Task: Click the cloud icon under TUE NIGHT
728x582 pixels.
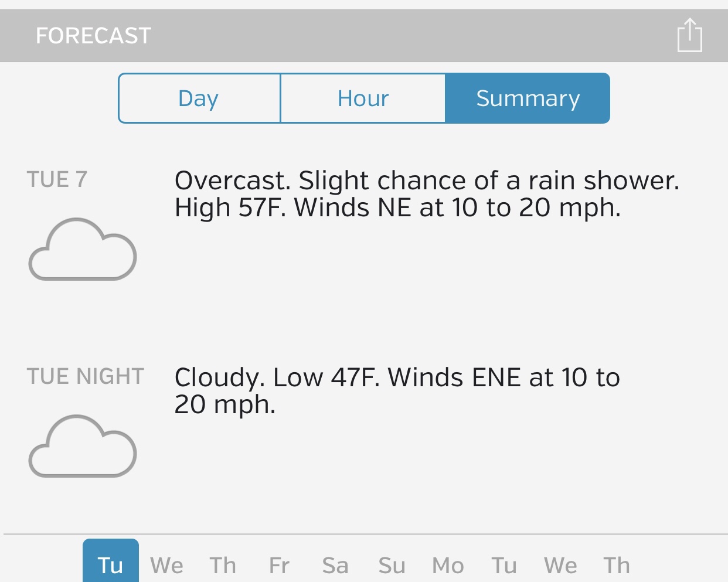Action: tap(83, 447)
